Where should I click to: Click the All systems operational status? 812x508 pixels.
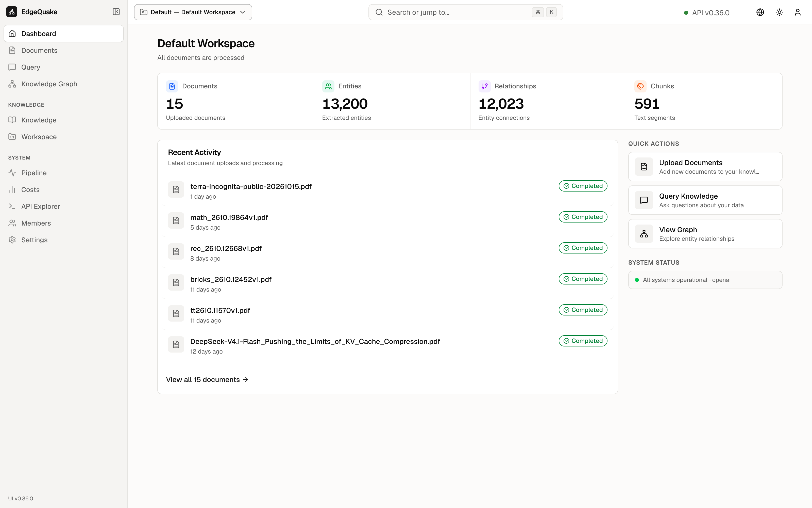pyautogui.click(x=705, y=280)
